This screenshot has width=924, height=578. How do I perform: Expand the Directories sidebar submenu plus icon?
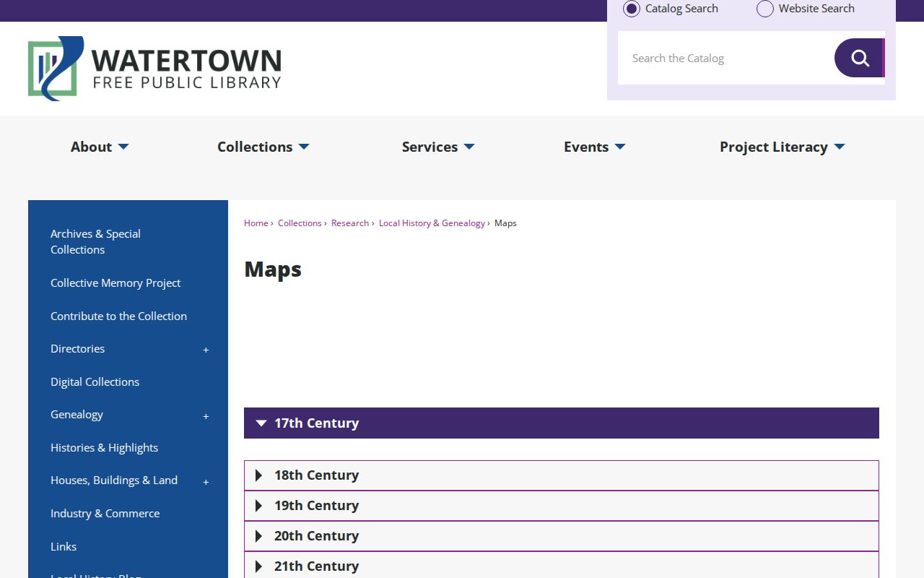tap(206, 350)
